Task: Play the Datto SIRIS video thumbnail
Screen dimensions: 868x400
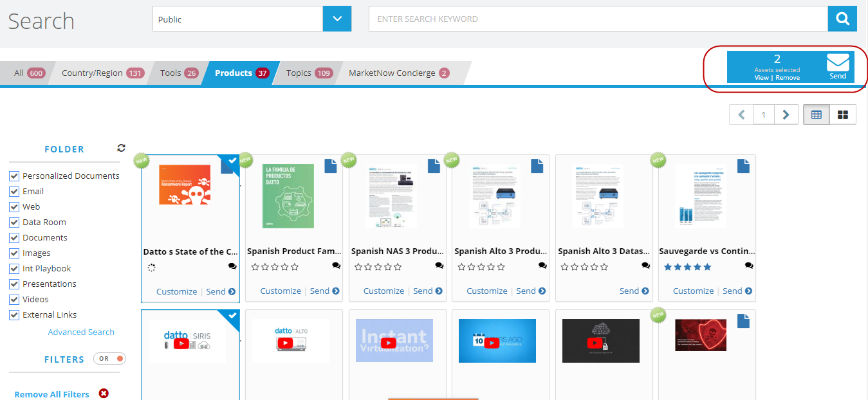Action: pos(182,343)
